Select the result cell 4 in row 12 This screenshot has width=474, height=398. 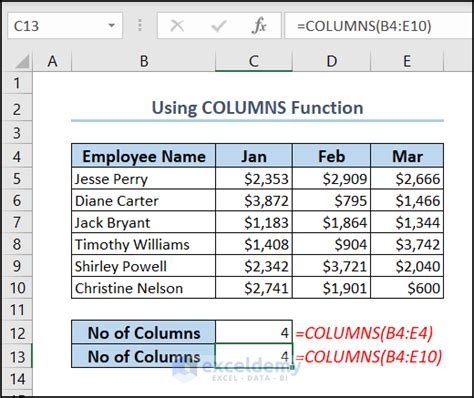point(254,333)
